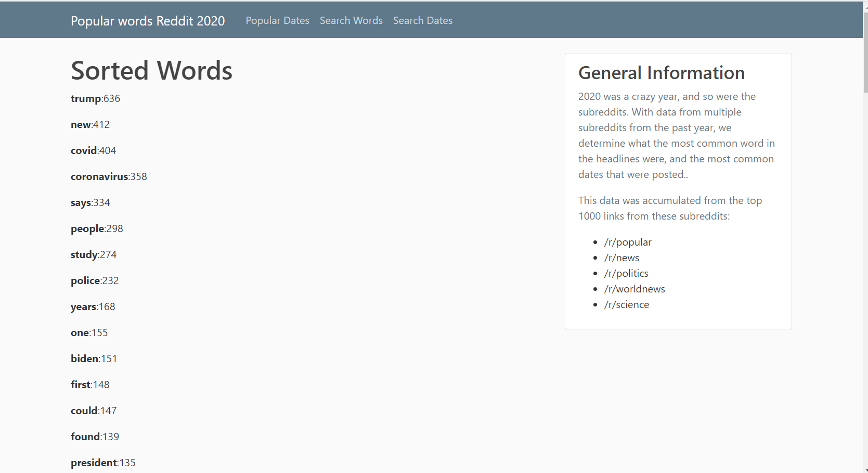This screenshot has width=868, height=473.
Task: Click the page vertical scrollbar thumb
Action: pos(865,52)
